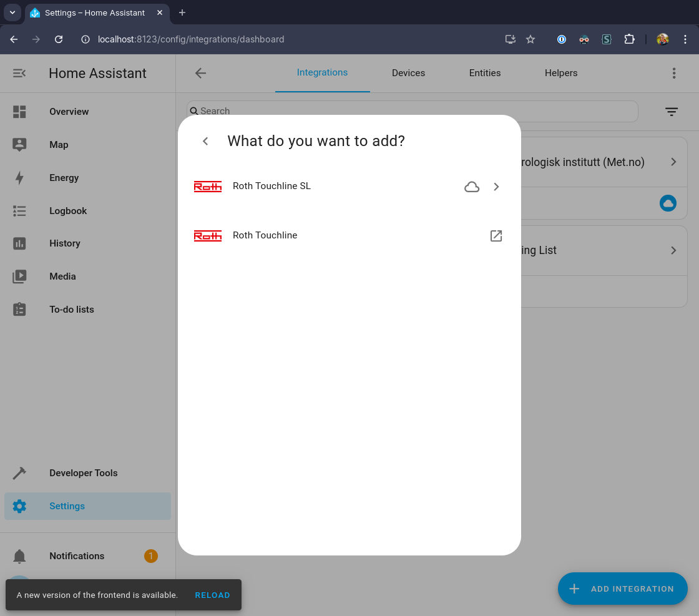Click the back arrow in the dialog
The image size is (699, 616).
click(205, 141)
